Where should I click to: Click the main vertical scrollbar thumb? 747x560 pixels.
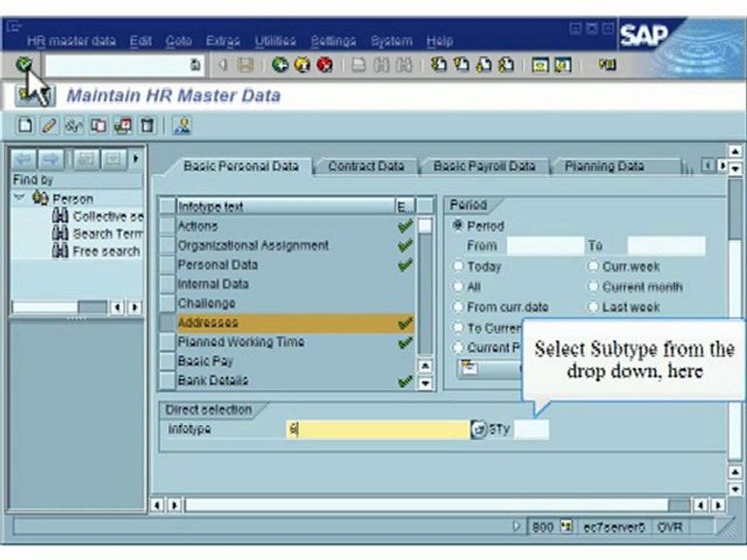point(735,210)
